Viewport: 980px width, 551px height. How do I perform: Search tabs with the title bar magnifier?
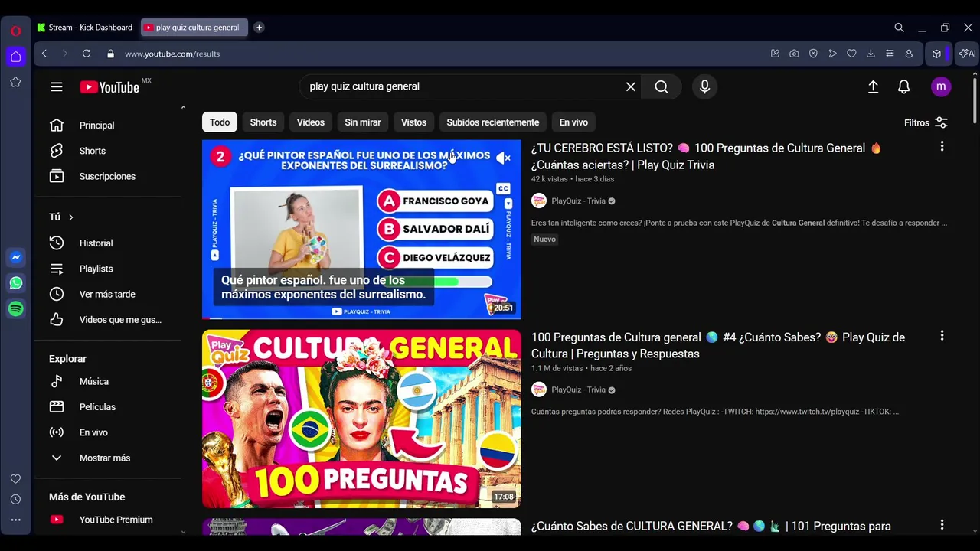click(899, 28)
